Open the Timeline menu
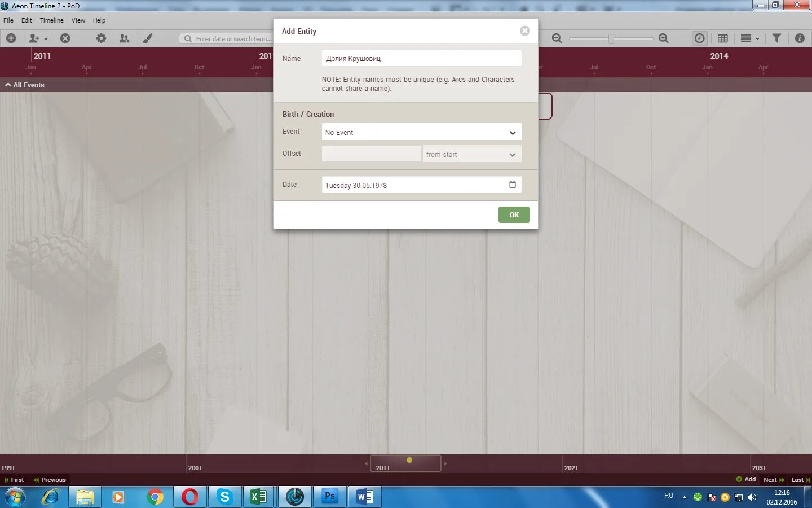This screenshot has height=508, width=812. (52, 20)
